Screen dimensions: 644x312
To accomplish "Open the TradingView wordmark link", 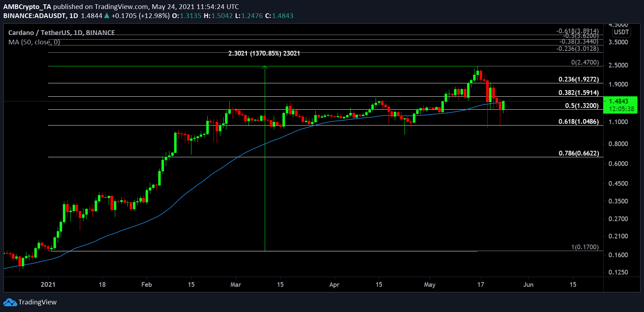I will [x=38, y=302].
